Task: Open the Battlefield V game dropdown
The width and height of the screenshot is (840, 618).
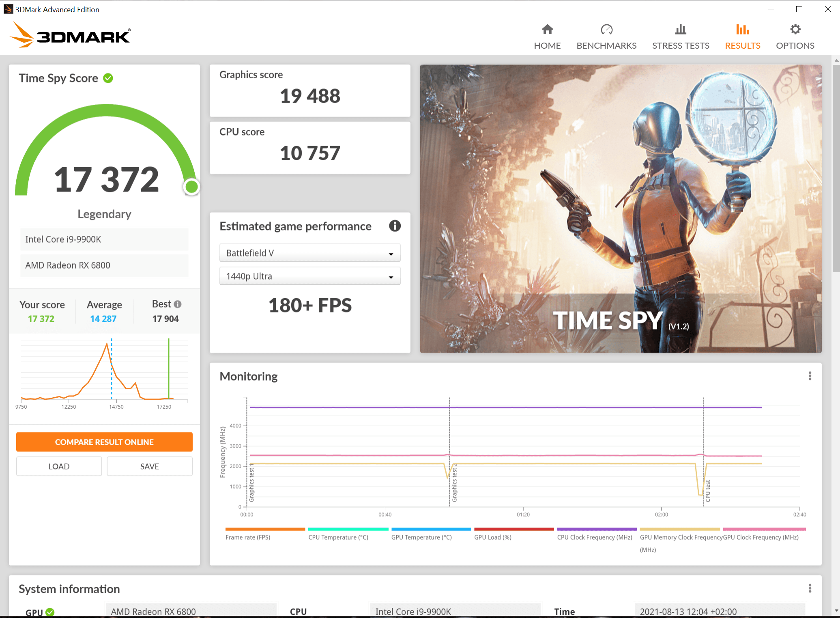Action: click(x=310, y=253)
